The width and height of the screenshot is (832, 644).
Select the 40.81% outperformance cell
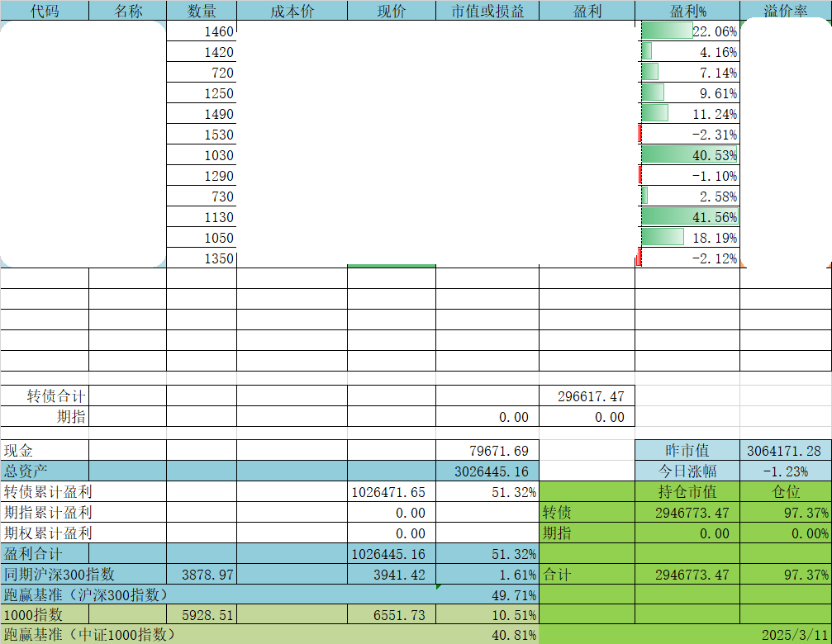(x=487, y=634)
